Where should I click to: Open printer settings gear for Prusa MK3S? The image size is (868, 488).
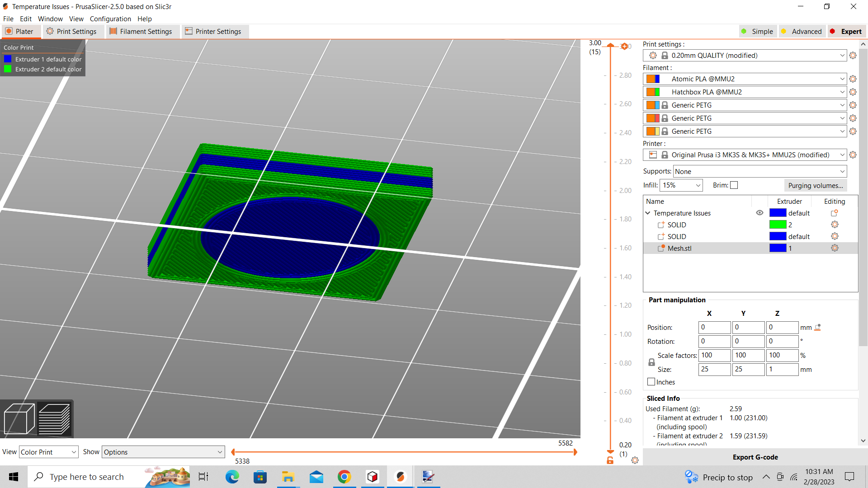pos(853,155)
